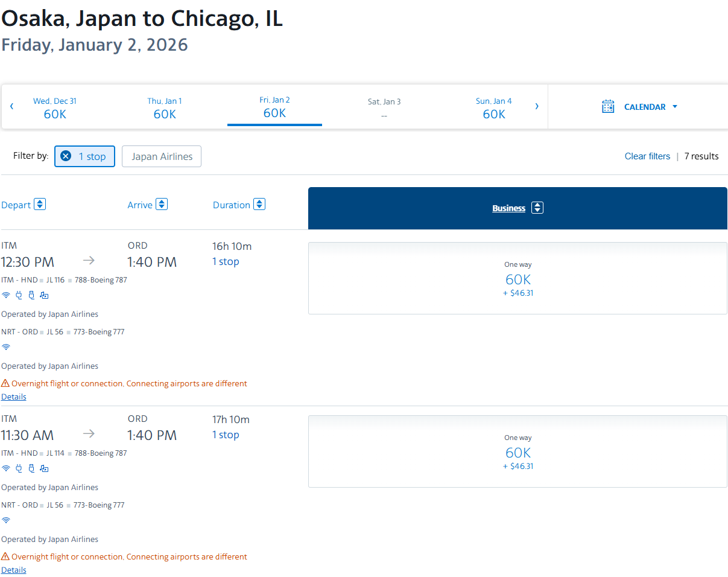The width and height of the screenshot is (728, 577).
Task: Go to next dates with right chevron
Action: [537, 107]
